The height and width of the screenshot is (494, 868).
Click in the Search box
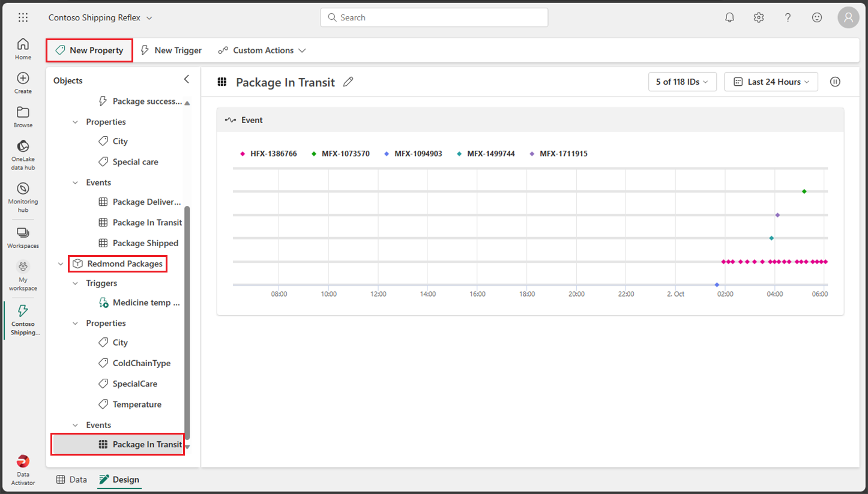tap(434, 17)
